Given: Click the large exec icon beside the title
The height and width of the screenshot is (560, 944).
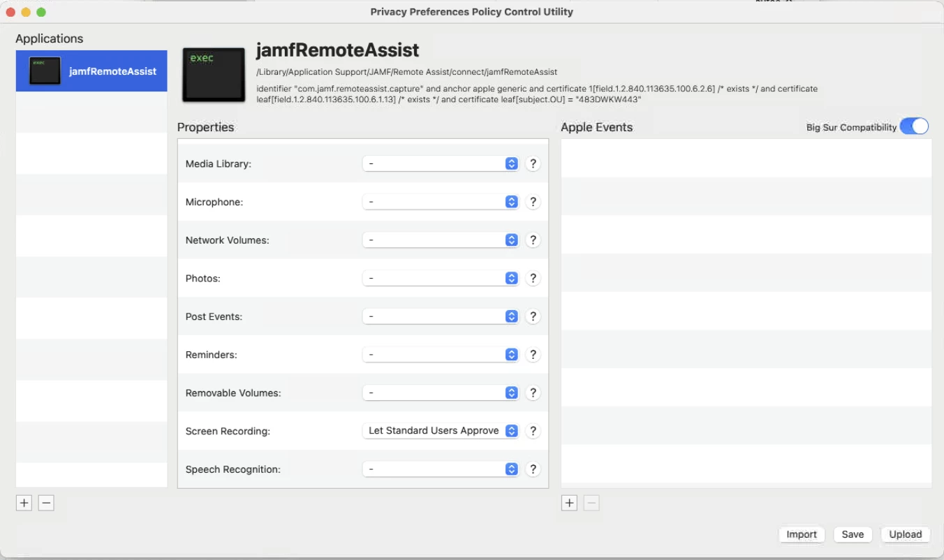Looking at the screenshot, I should pyautogui.click(x=214, y=75).
